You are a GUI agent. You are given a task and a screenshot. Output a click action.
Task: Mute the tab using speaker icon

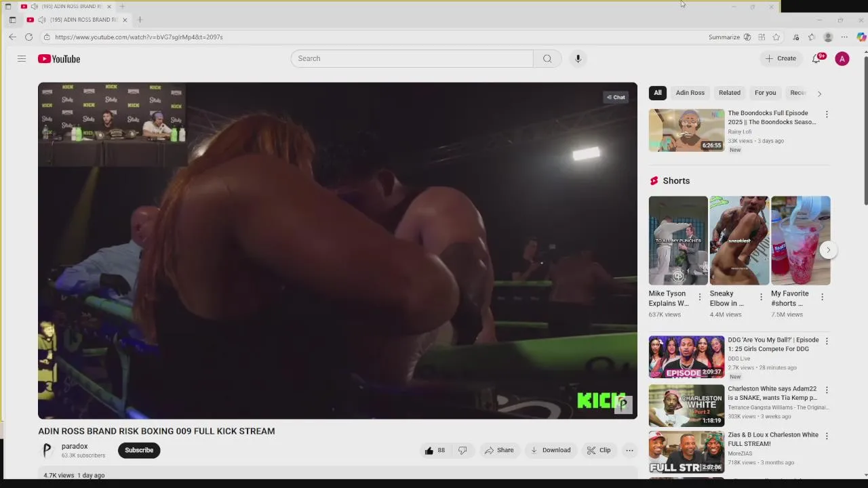(x=42, y=20)
